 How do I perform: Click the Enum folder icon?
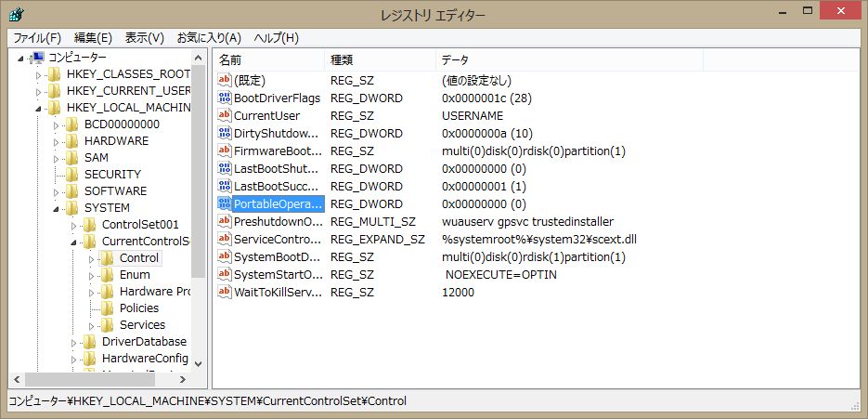[x=108, y=275]
